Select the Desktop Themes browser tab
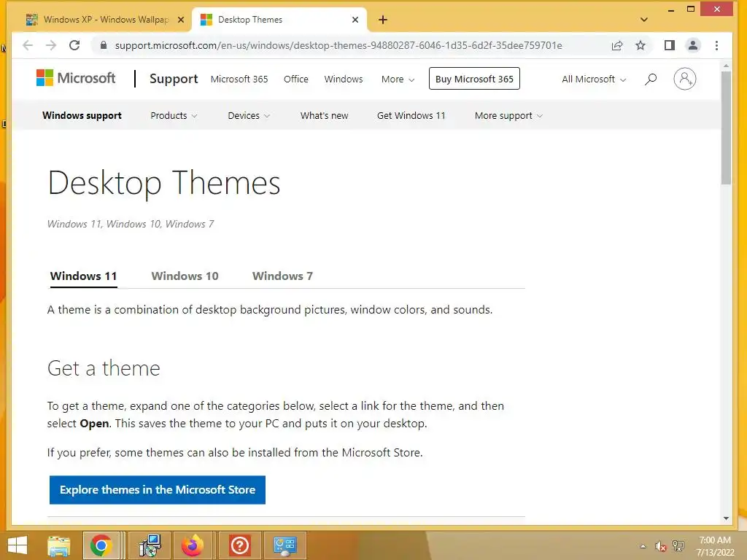Image resolution: width=747 pixels, height=560 pixels. click(x=279, y=20)
